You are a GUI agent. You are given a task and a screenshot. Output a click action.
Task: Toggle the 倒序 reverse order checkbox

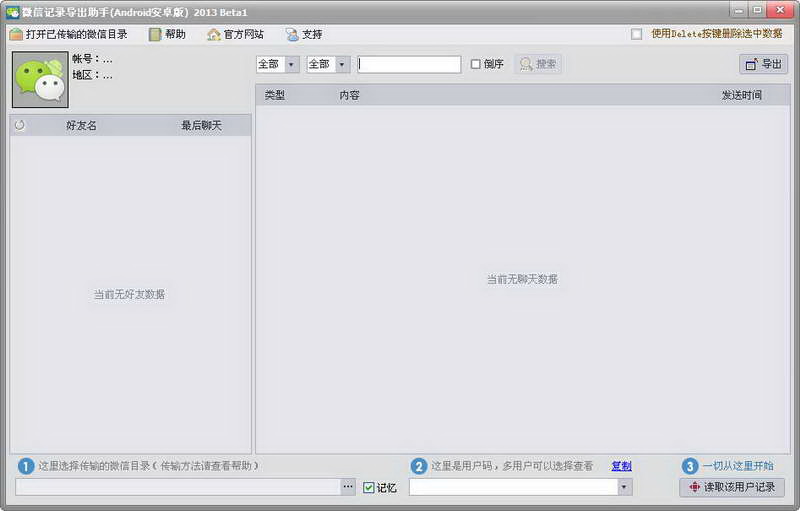[x=476, y=64]
